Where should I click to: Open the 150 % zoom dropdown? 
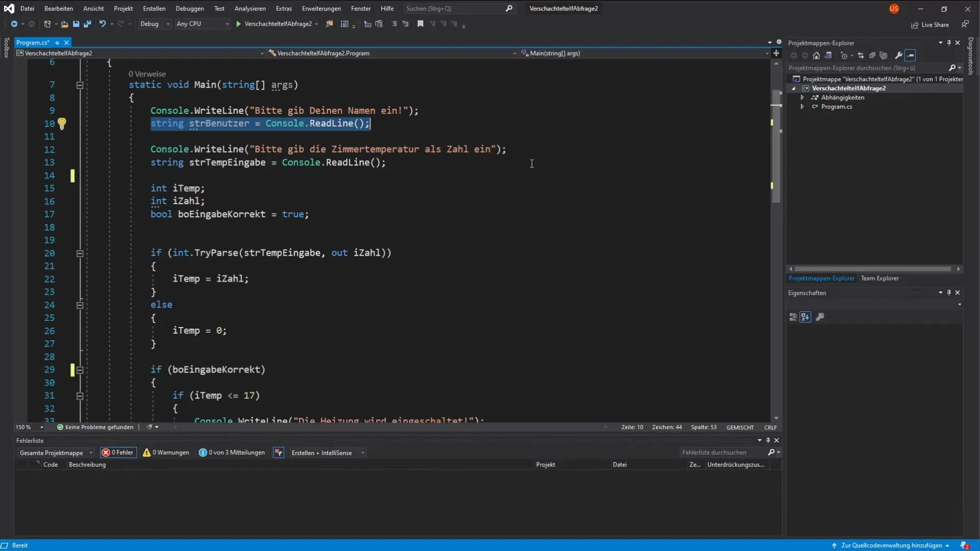30,428
